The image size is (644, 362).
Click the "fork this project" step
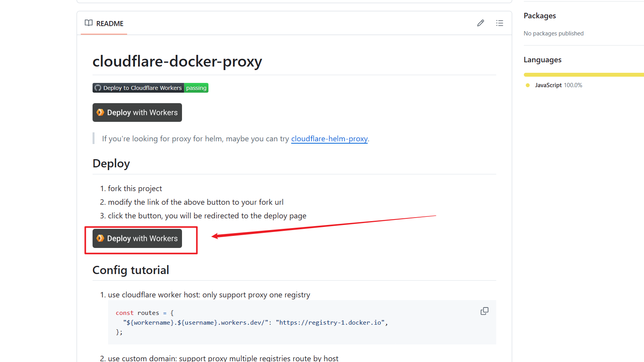[x=135, y=188]
